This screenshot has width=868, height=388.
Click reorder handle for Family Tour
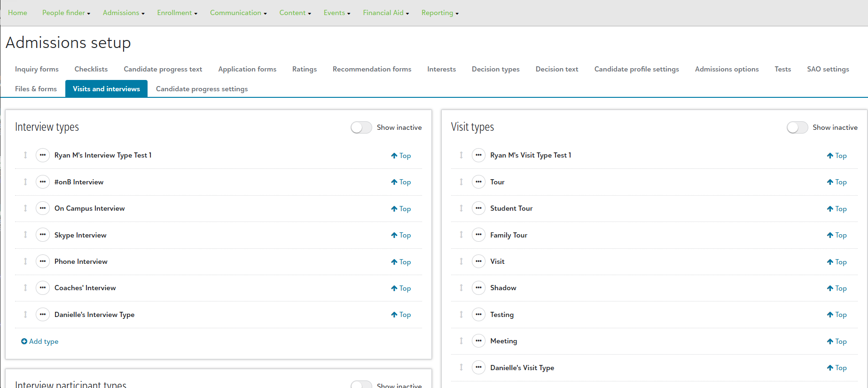[461, 235]
